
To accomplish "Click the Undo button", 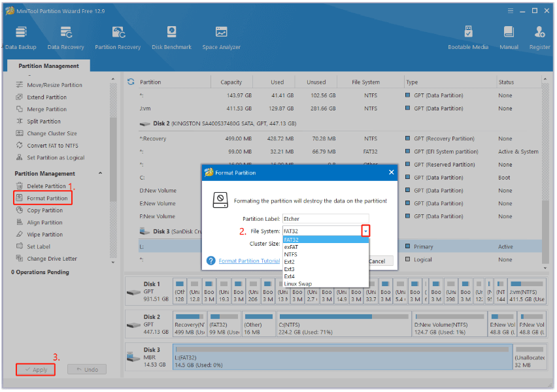I will tap(87, 370).
